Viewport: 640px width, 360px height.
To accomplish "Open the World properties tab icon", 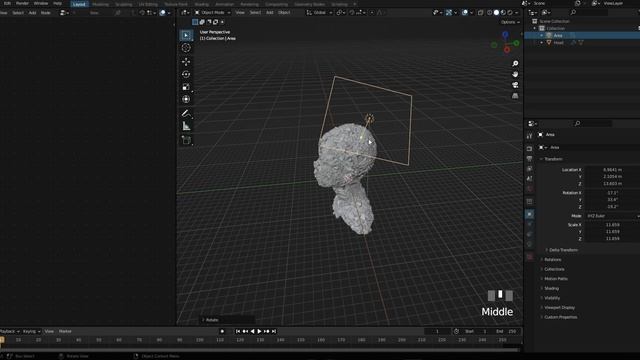I will [x=529, y=189].
